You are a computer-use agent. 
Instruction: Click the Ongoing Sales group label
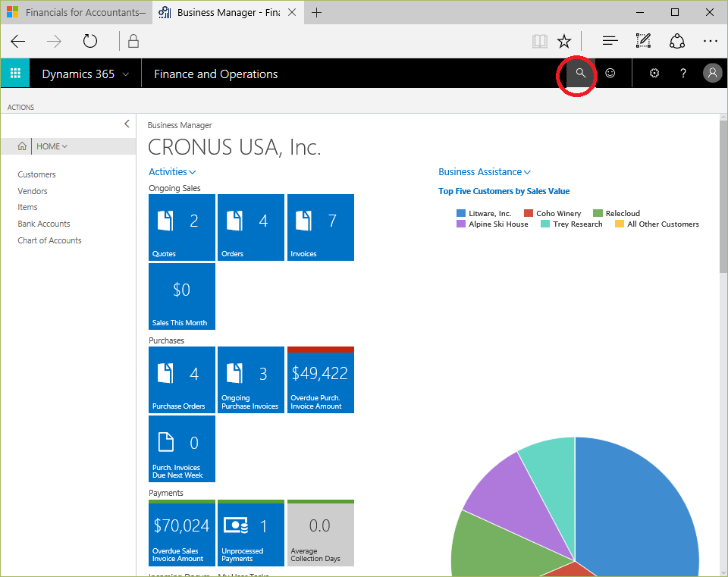click(x=174, y=188)
